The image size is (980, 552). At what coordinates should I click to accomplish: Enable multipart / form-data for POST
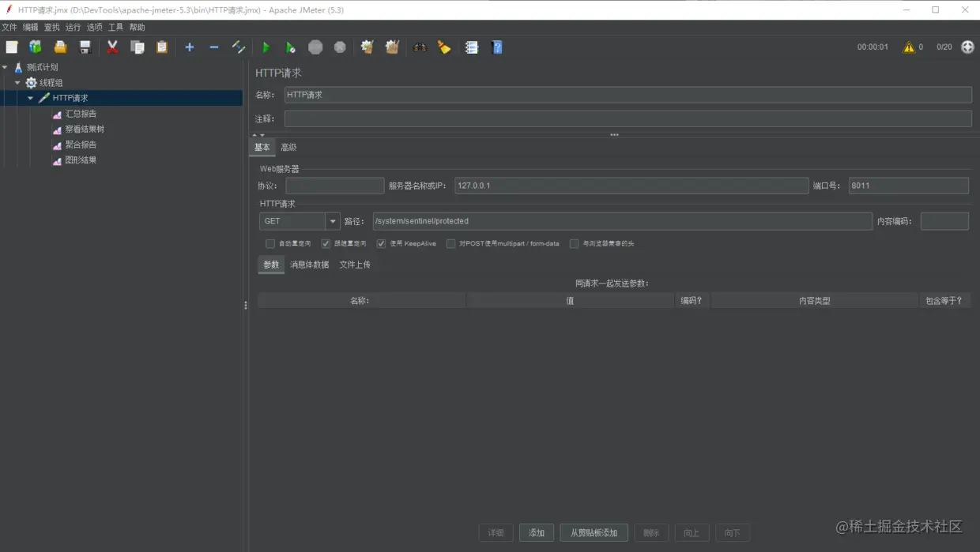450,244
